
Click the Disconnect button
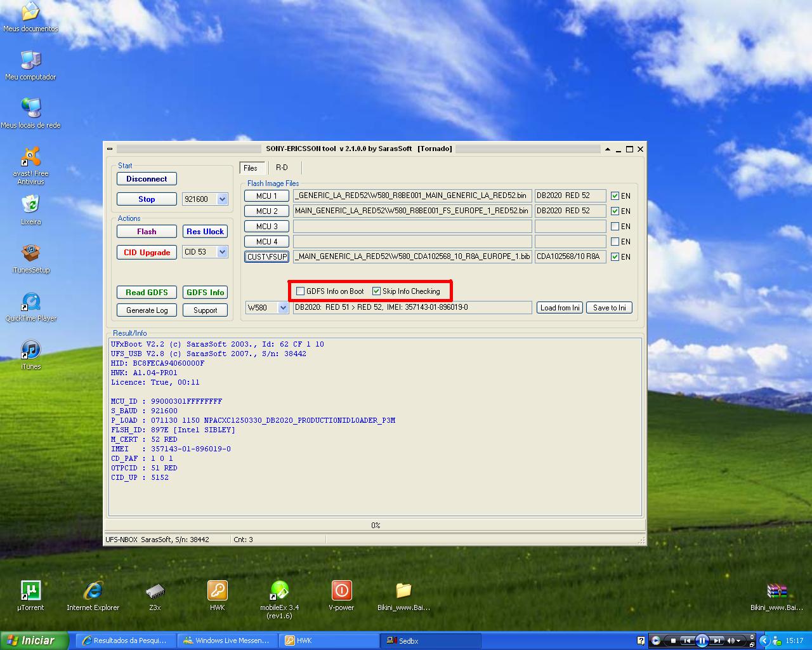click(147, 179)
